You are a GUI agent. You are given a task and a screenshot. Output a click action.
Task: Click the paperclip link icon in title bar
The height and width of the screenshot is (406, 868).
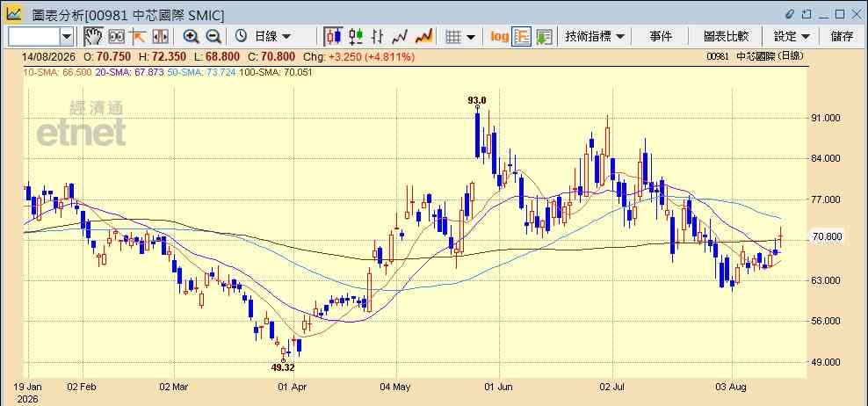point(790,14)
